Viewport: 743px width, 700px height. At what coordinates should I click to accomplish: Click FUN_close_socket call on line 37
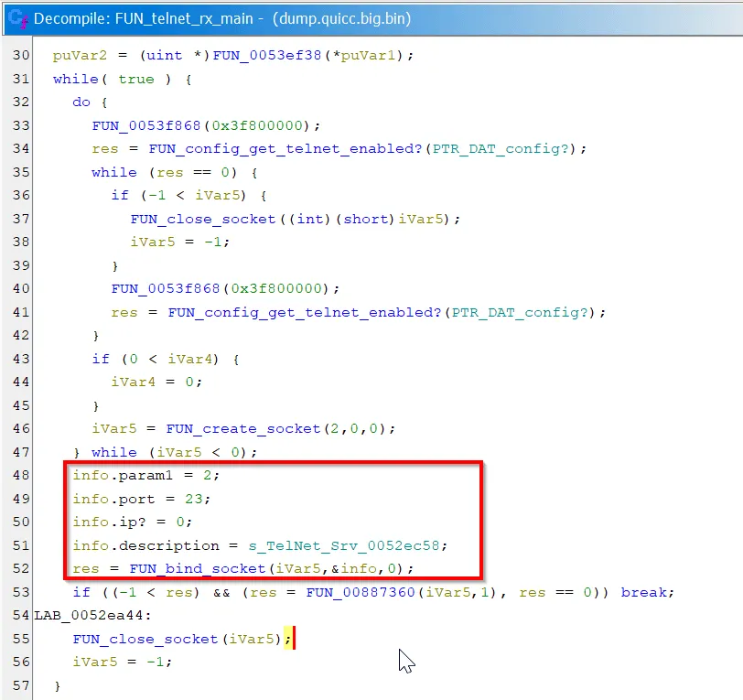click(x=203, y=219)
